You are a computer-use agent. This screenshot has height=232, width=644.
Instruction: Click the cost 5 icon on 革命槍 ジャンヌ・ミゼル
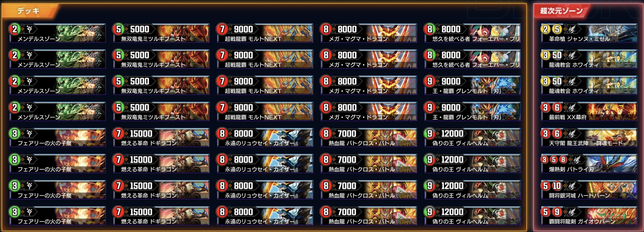(x=557, y=29)
